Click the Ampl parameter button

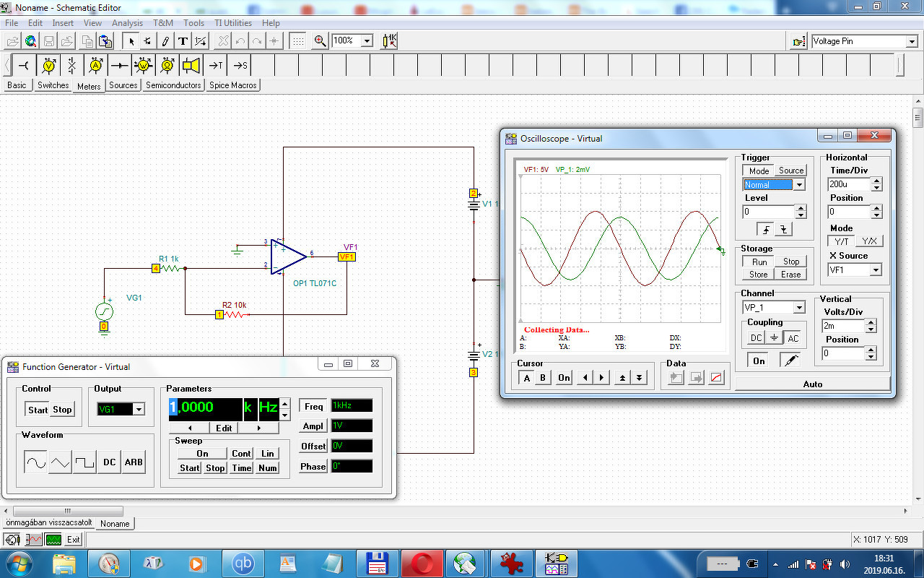(313, 426)
